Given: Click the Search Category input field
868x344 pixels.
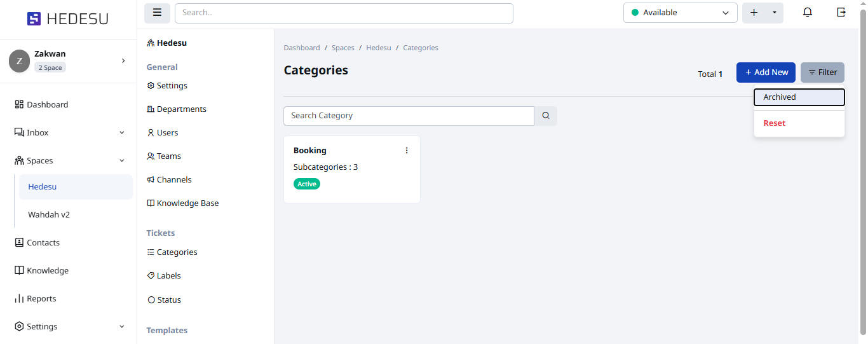Looking at the screenshot, I should pyautogui.click(x=409, y=116).
